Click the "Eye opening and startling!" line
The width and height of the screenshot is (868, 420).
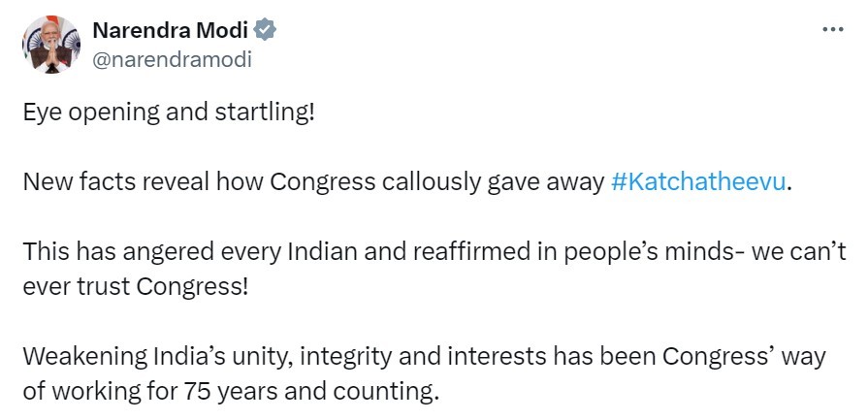point(169,113)
